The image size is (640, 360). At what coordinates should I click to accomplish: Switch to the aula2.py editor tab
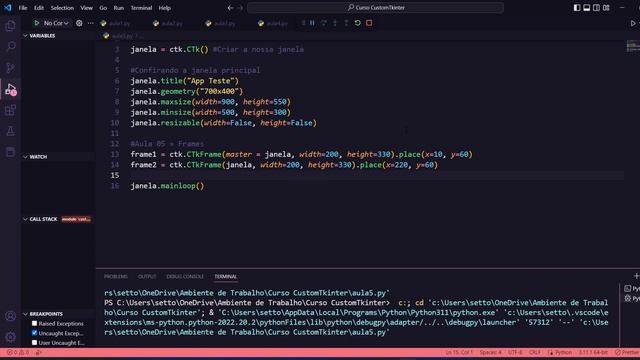168,23
